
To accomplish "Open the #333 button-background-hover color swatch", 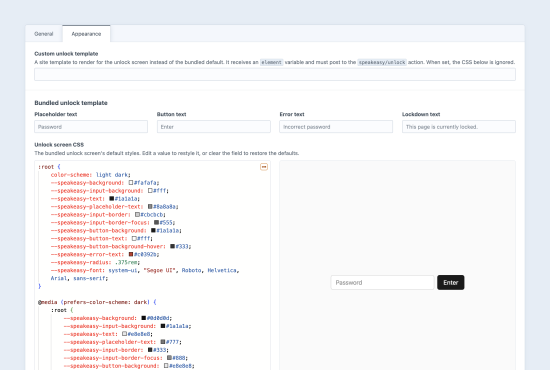I will (x=173, y=247).
